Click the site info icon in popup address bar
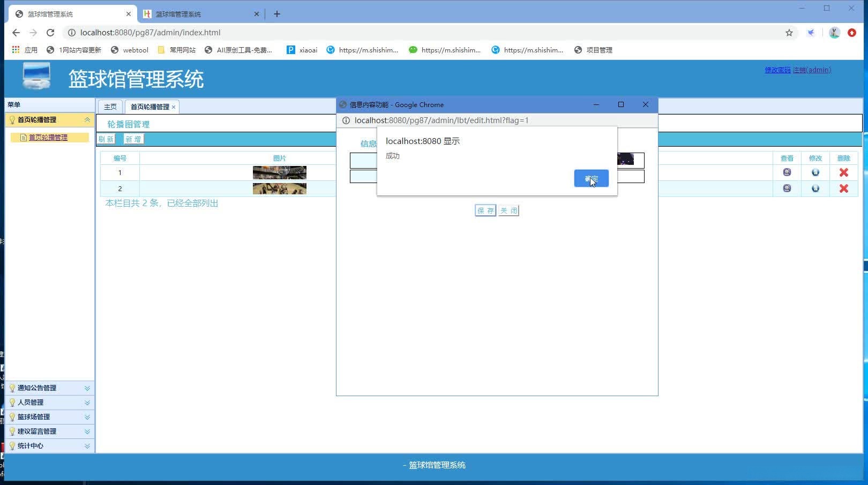The image size is (868, 485). tap(346, 120)
